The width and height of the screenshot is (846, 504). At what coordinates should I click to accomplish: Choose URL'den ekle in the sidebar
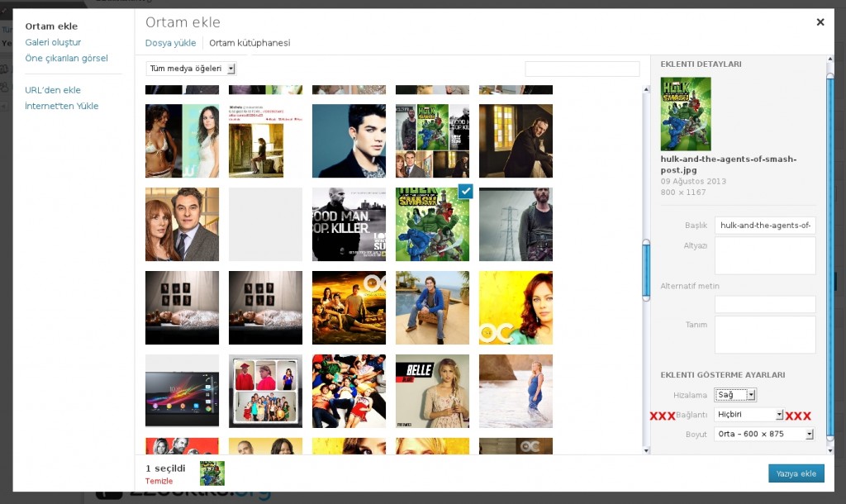[x=53, y=90]
